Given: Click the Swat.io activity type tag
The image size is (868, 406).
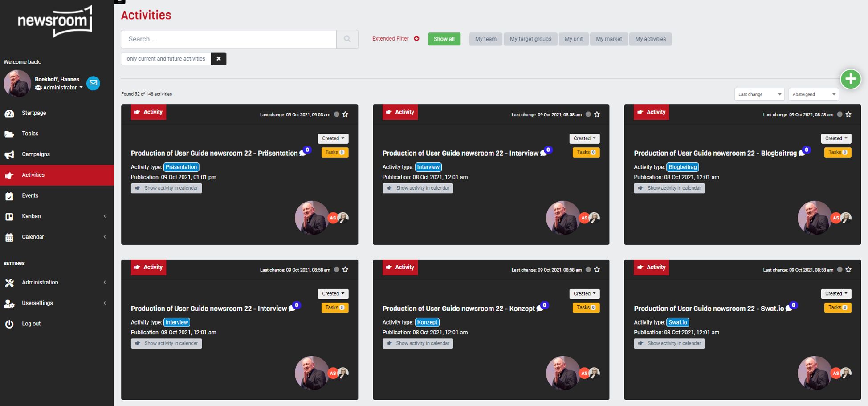Looking at the screenshot, I should point(678,322).
